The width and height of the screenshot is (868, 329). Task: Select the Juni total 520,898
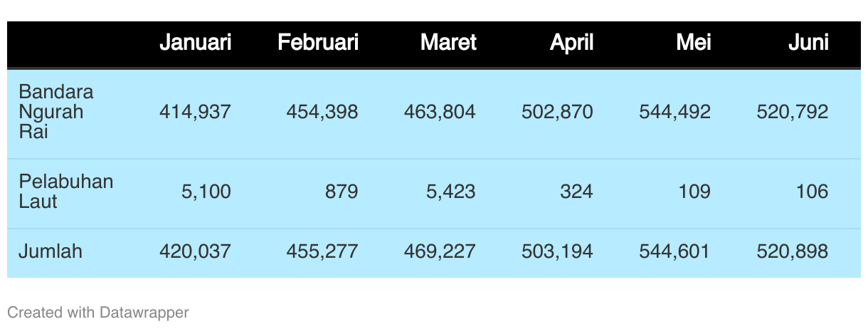click(x=792, y=251)
